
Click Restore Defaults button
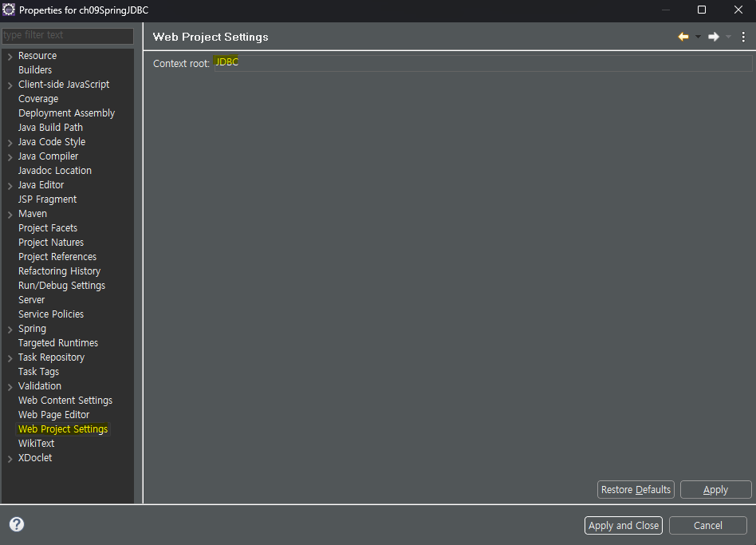(x=636, y=489)
